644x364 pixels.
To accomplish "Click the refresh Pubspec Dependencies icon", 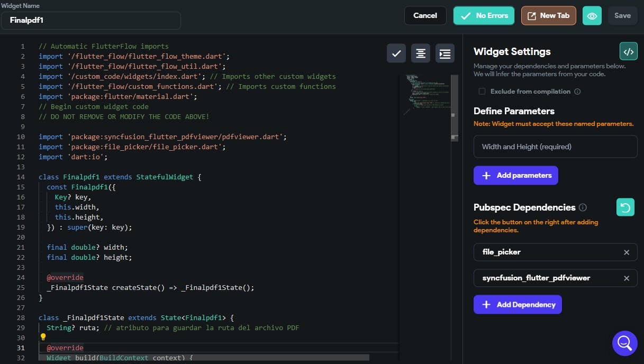I will pyautogui.click(x=625, y=207).
